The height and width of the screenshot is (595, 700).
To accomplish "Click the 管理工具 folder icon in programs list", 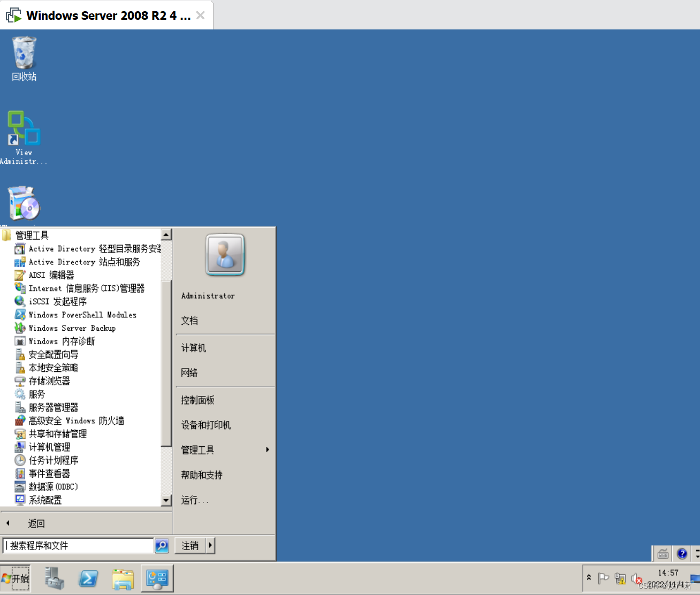I will coord(6,235).
